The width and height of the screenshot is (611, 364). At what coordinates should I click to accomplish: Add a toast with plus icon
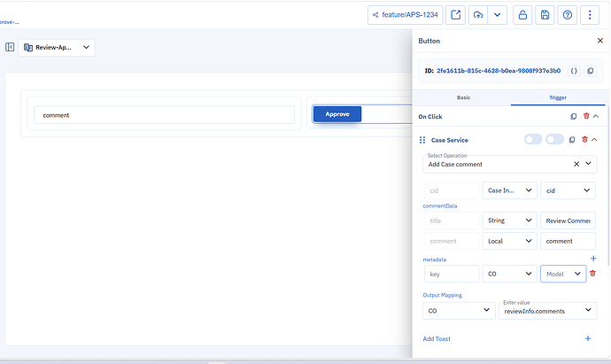pyautogui.click(x=588, y=338)
